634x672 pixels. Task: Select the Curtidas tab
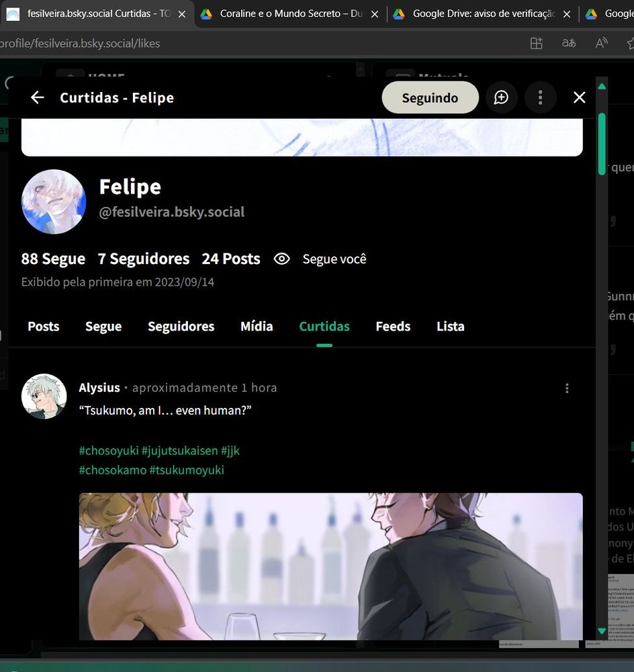click(x=324, y=327)
